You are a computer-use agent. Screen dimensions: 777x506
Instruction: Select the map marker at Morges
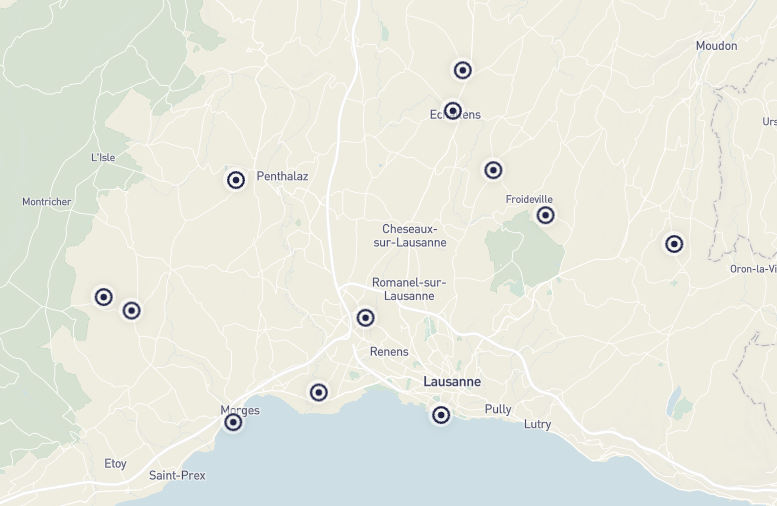pyautogui.click(x=233, y=422)
